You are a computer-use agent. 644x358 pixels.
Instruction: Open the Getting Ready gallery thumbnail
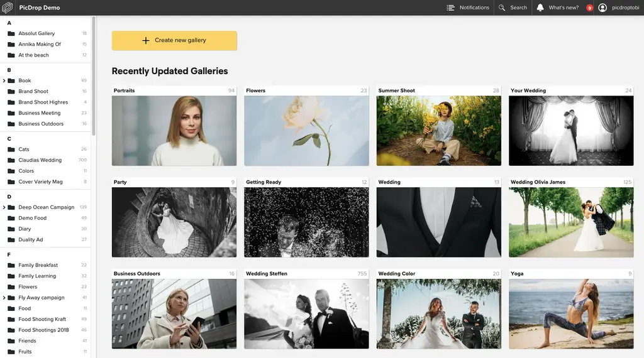(306, 222)
